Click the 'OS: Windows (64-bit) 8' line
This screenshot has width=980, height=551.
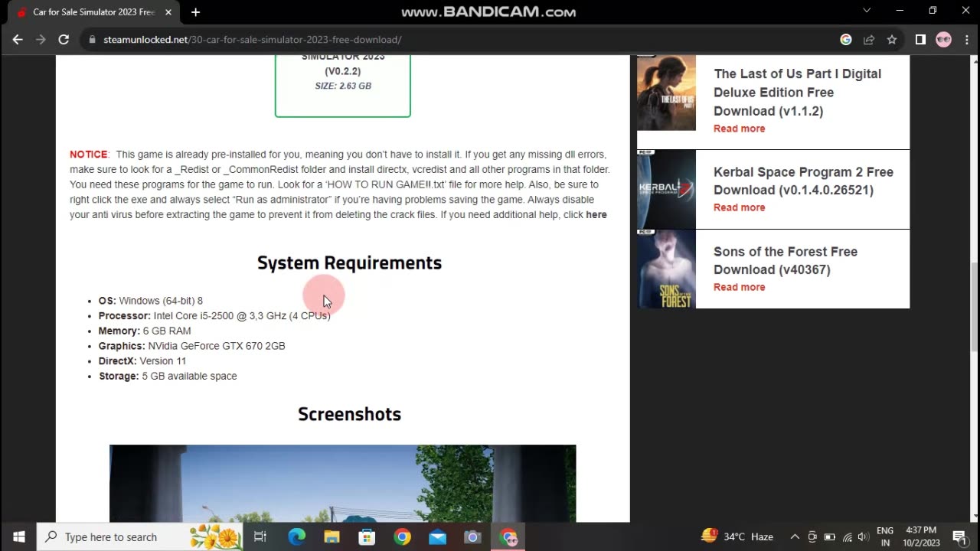[x=151, y=301]
